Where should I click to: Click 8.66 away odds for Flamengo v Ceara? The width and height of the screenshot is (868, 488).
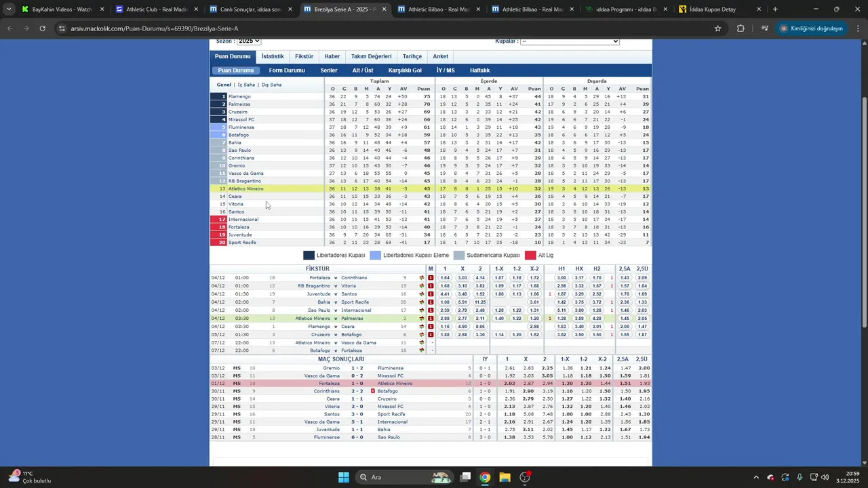(x=480, y=327)
